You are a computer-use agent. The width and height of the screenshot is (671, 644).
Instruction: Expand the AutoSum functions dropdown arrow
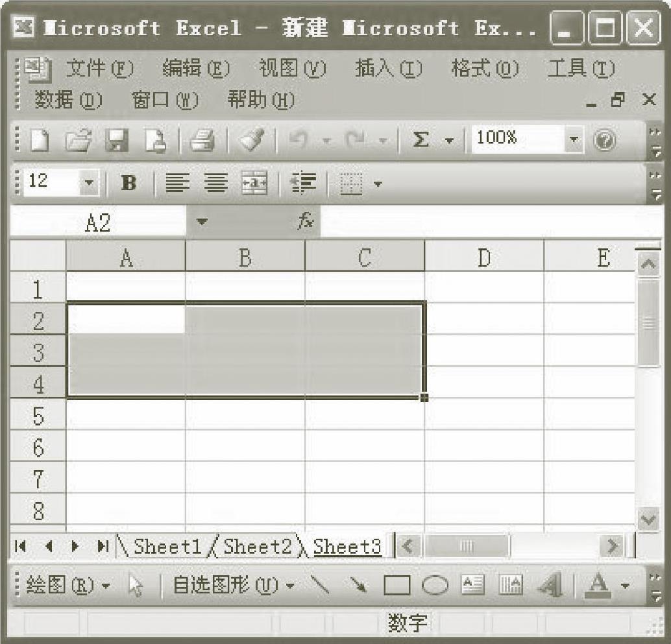(x=449, y=140)
